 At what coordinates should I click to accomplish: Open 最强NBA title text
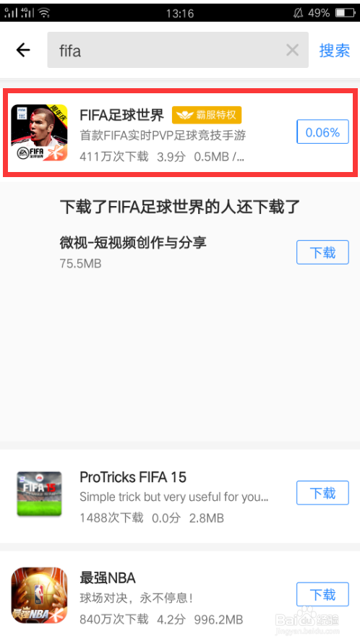point(108,578)
